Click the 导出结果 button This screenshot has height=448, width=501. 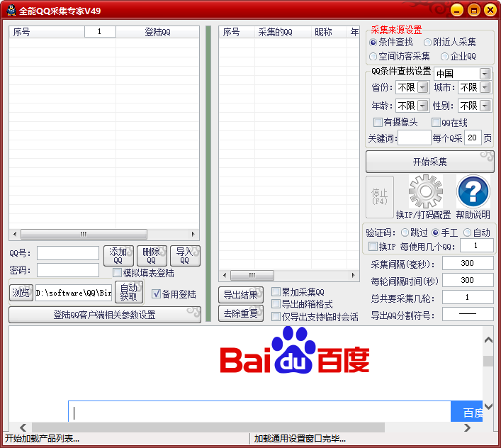point(241,295)
